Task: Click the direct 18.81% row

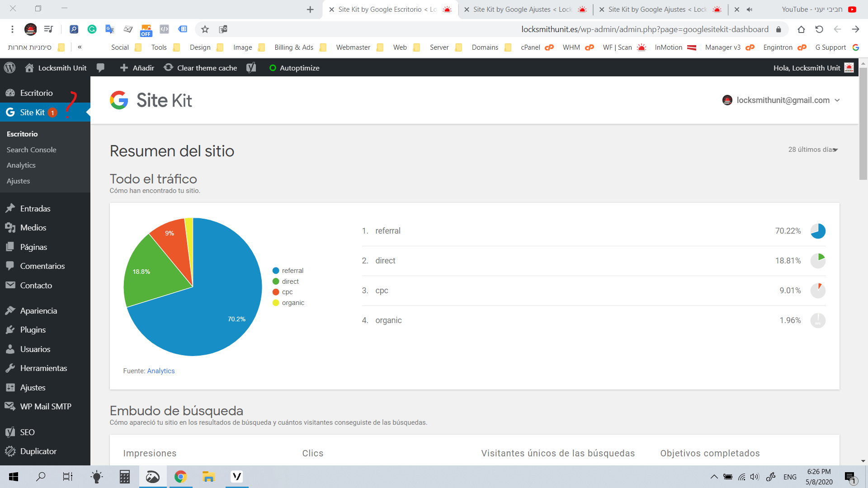Action: 594,261
